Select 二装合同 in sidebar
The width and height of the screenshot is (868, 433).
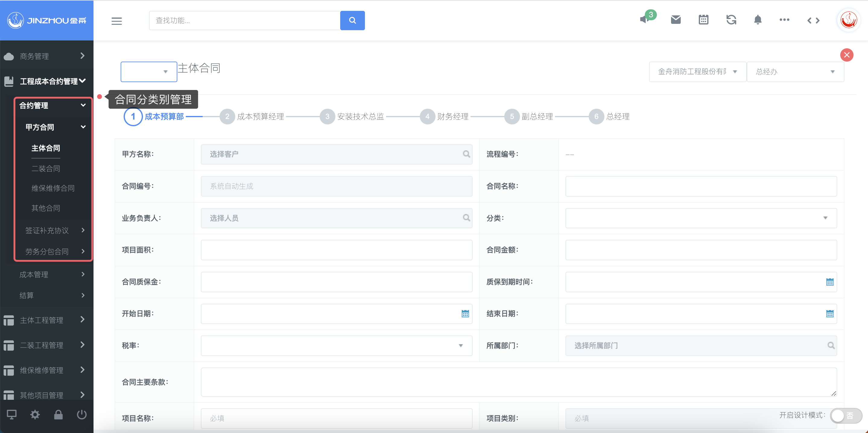tap(46, 168)
